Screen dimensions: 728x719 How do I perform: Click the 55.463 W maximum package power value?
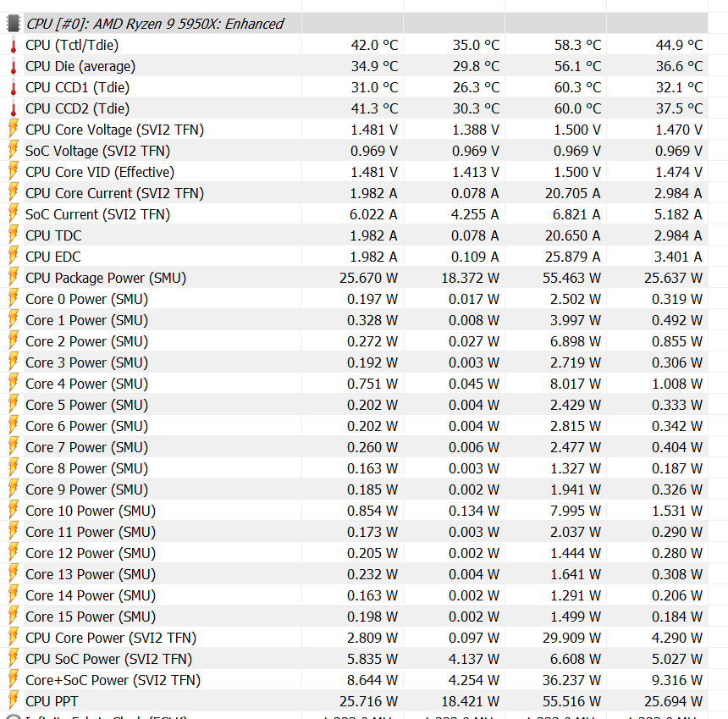pos(571,278)
